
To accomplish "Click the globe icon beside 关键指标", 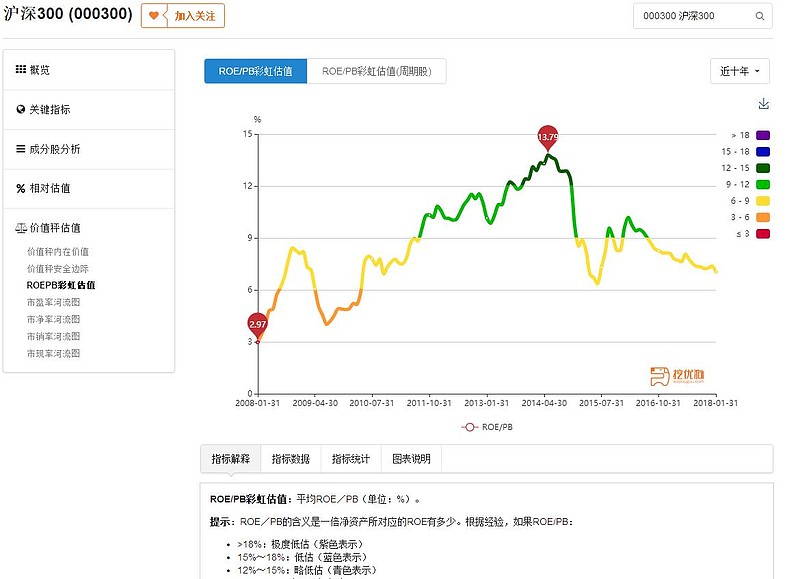I will 20,109.
